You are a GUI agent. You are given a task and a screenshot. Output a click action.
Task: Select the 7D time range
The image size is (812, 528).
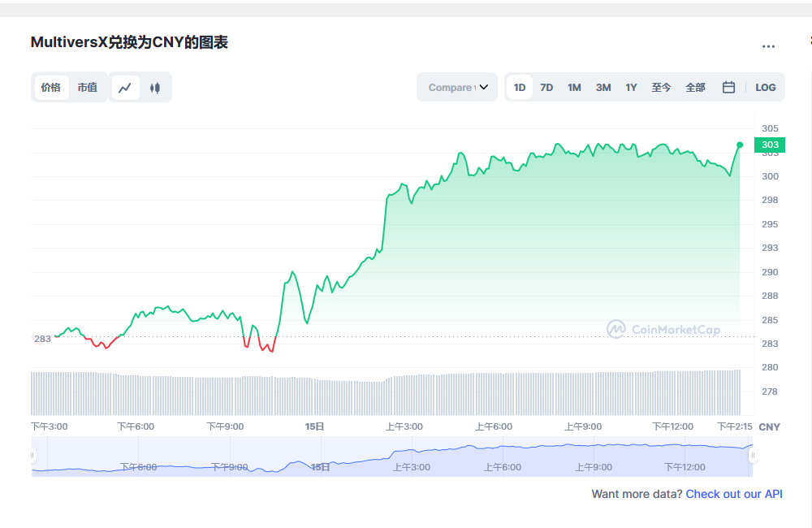546,87
